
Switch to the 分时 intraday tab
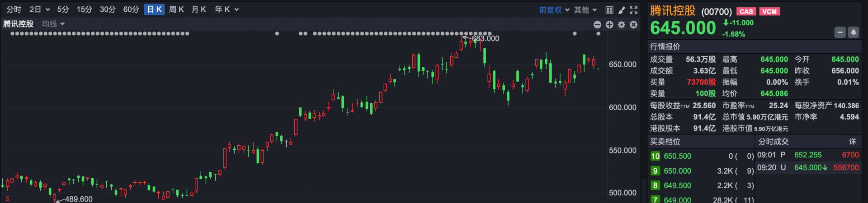tap(14, 9)
